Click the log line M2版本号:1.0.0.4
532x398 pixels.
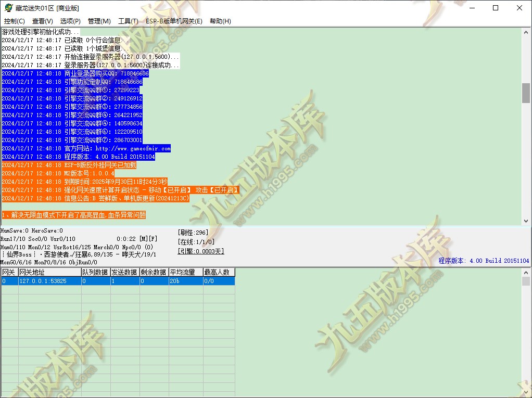point(58,173)
